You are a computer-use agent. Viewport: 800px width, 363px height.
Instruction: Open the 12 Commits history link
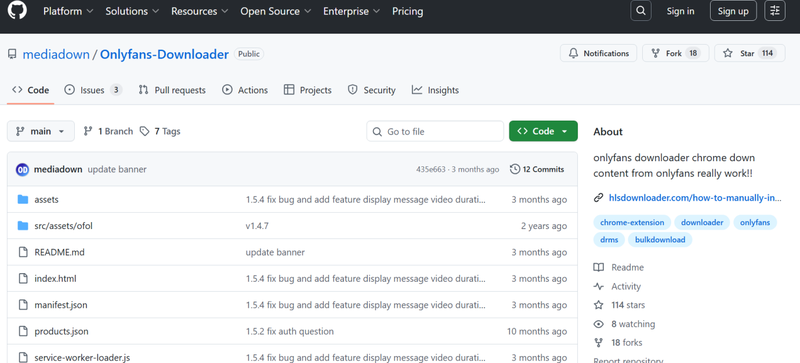[537, 169]
